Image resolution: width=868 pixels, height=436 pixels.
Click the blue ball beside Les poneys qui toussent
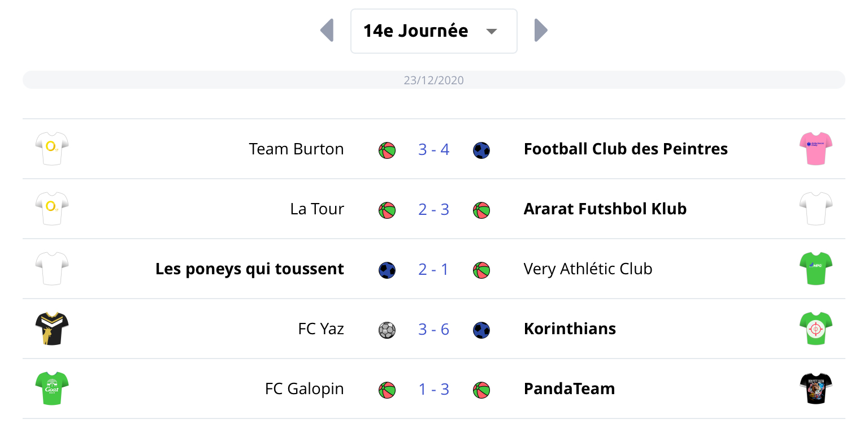click(387, 270)
